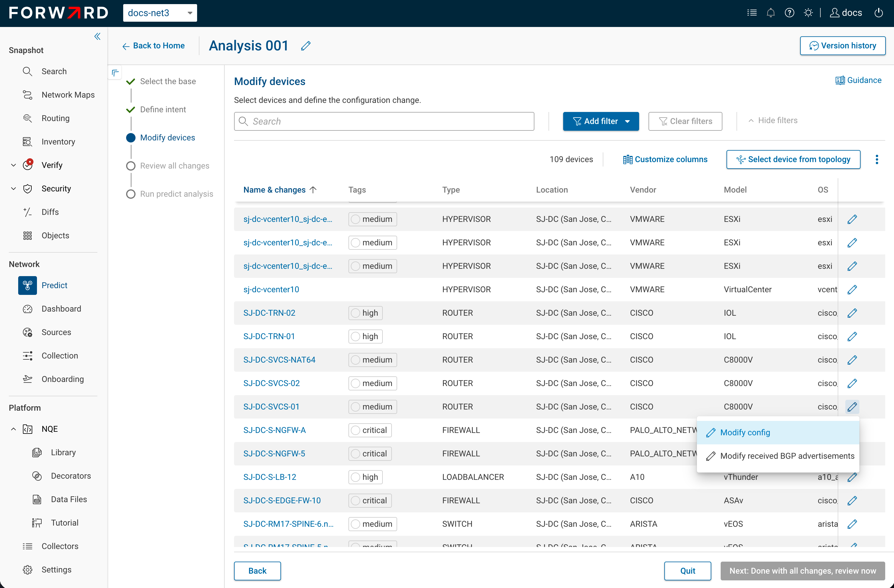This screenshot has height=588, width=894.
Task: Open Customize columns
Action: [665, 159]
